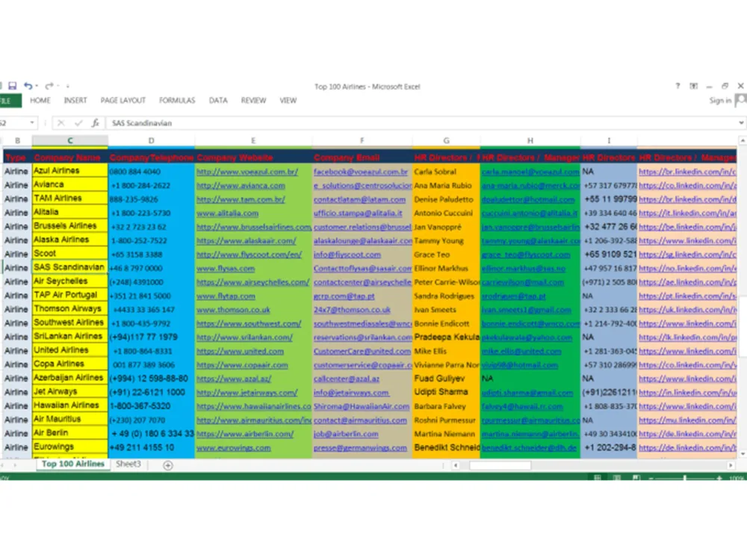Image resolution: width=747 pixels, height=560 pixels.
Task: Select column C header
Action: click(70, 140)
